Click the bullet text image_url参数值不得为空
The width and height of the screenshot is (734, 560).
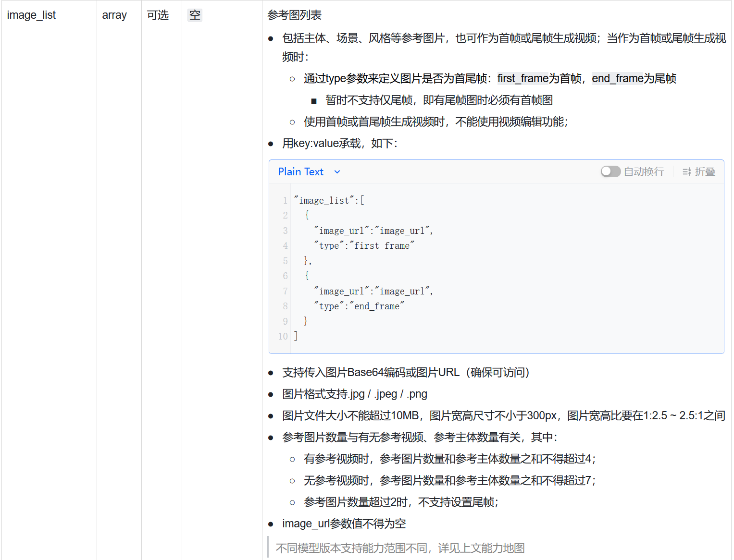[344, 524]
